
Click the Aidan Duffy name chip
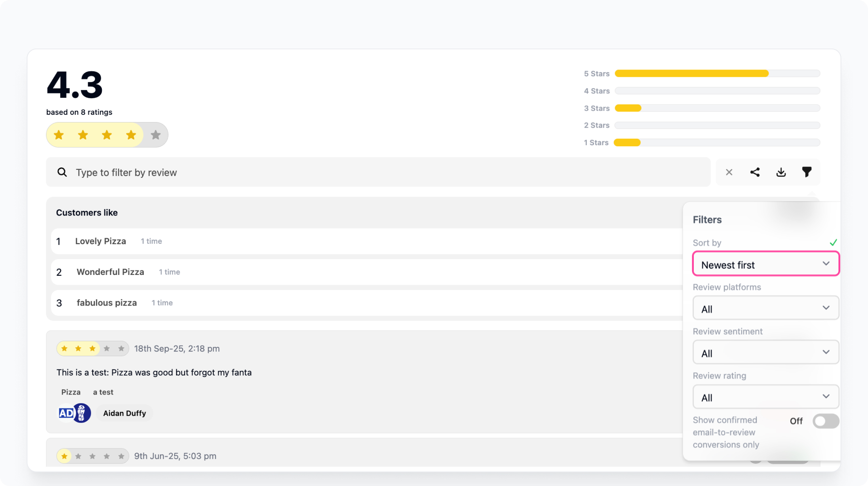tap(124, 413)
